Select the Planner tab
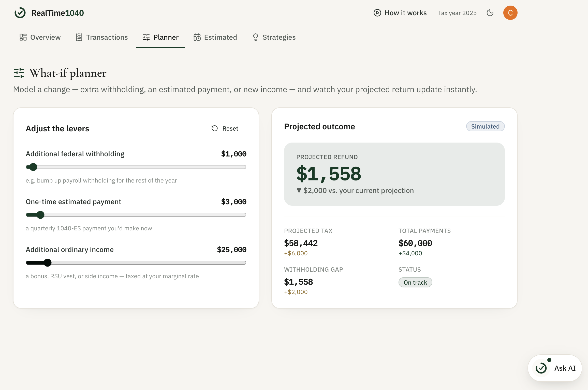 click(160, 37)
